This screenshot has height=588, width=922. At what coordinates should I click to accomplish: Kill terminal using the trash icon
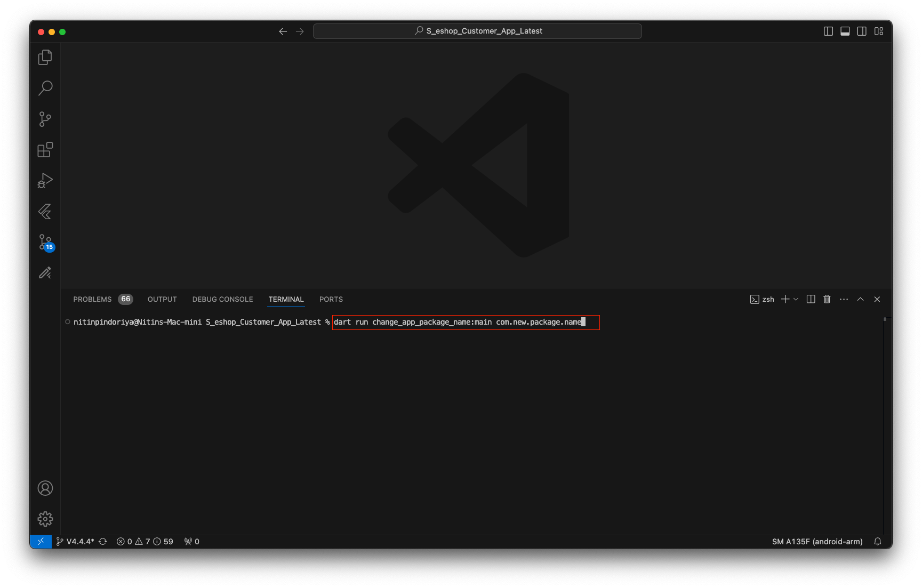827,299
